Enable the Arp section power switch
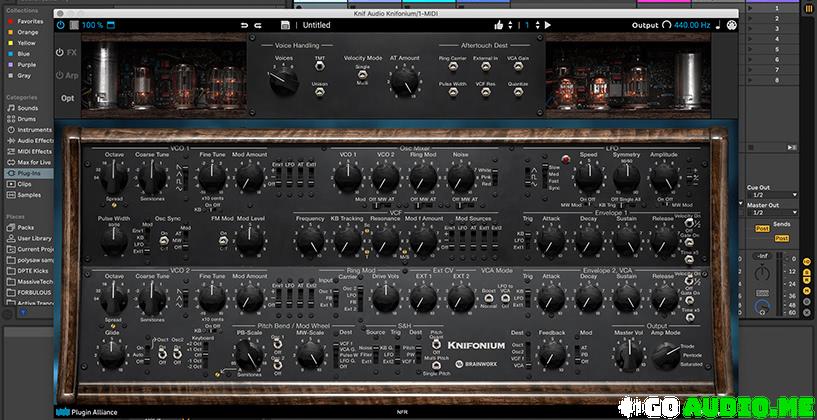817x420 pixels. [x=60, y=74]
